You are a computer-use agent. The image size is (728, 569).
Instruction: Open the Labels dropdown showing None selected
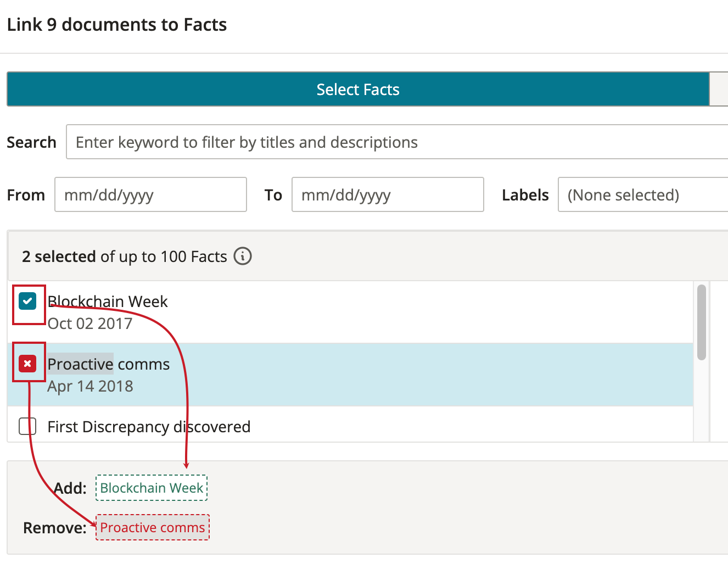point(643,194)
